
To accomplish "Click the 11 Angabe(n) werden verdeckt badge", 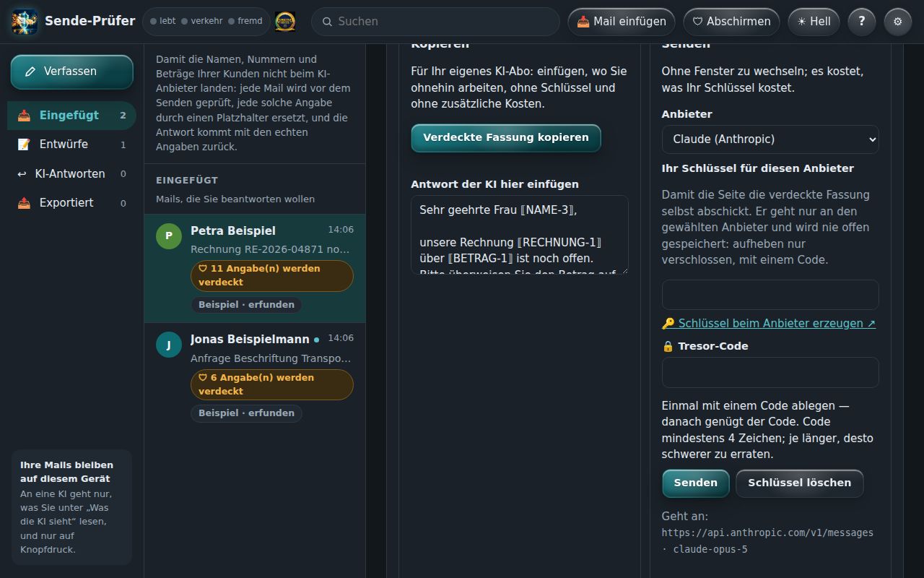I will (x=272, y=275).
